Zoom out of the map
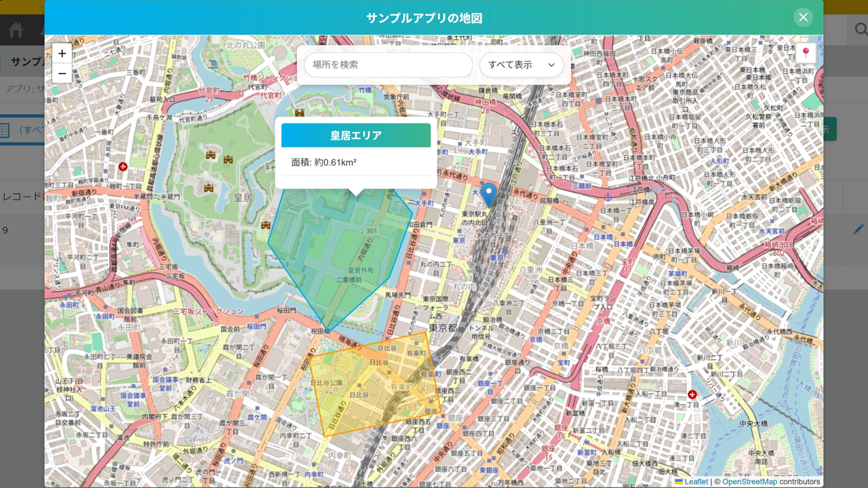The width and height of the screenshot is (868, 488). click(x=62, y=73)
